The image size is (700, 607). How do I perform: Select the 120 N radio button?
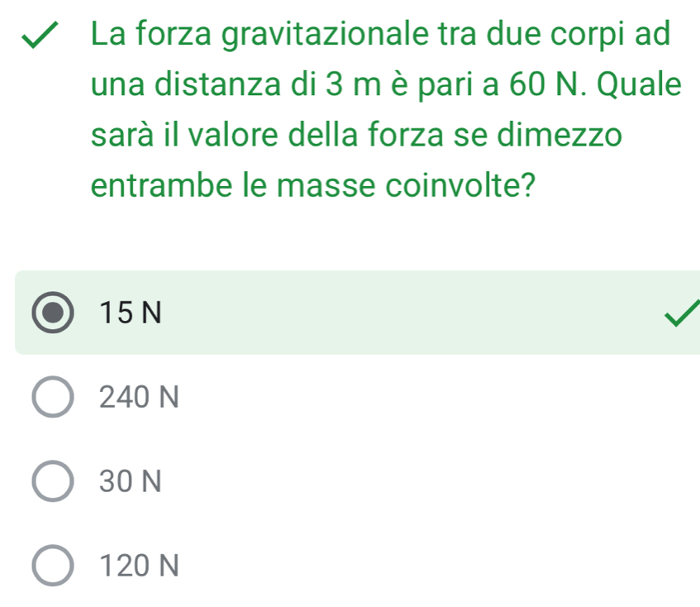click(x=53, y=566)
